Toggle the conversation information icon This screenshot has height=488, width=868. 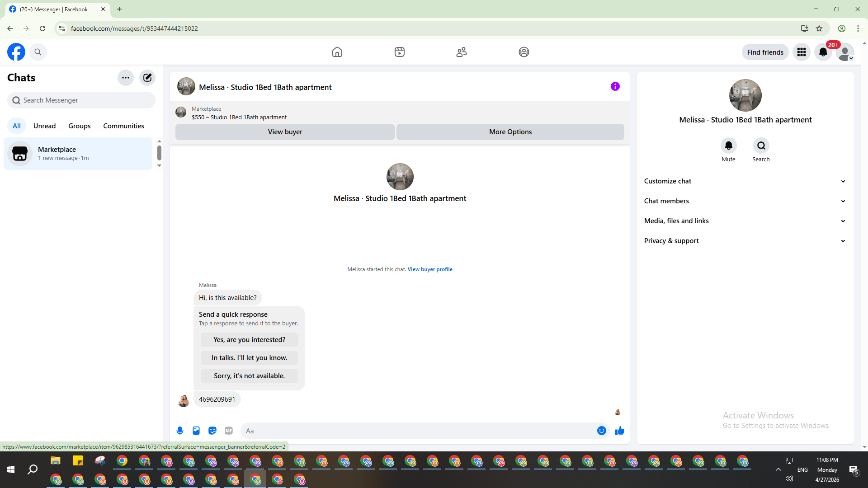click(615, 86)
